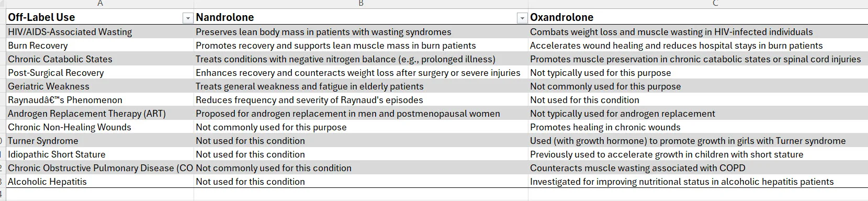Viewport: 868px width, 201px height.
Task: Select 'Reduces frequency and severity of Raynaud's episodes'
Action: pyautogui.click(x=361, y=100)
